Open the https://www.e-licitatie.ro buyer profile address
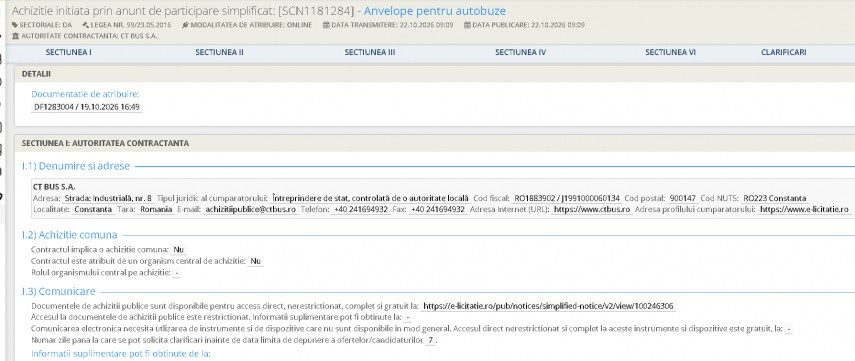 [x=804, y=209]
